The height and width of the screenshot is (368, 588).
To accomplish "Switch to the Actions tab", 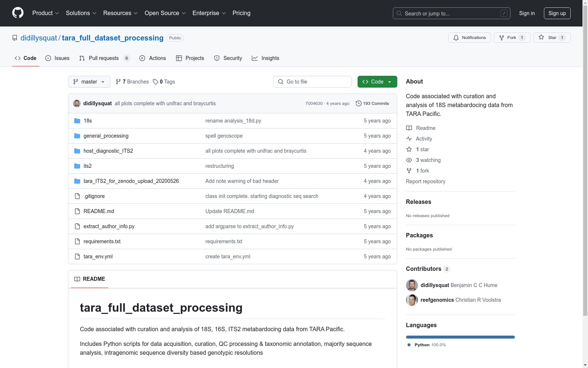I will (x=153, y=58).
